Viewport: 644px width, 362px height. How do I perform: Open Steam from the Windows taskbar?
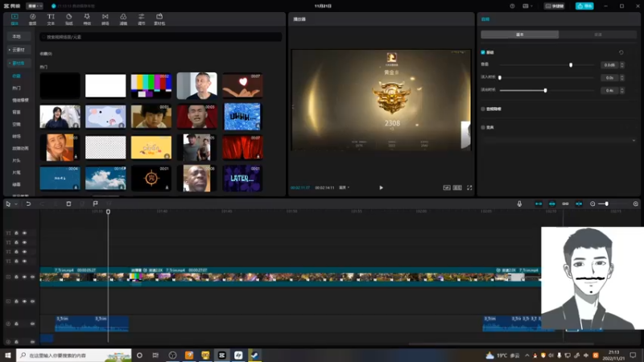point(254,355)
